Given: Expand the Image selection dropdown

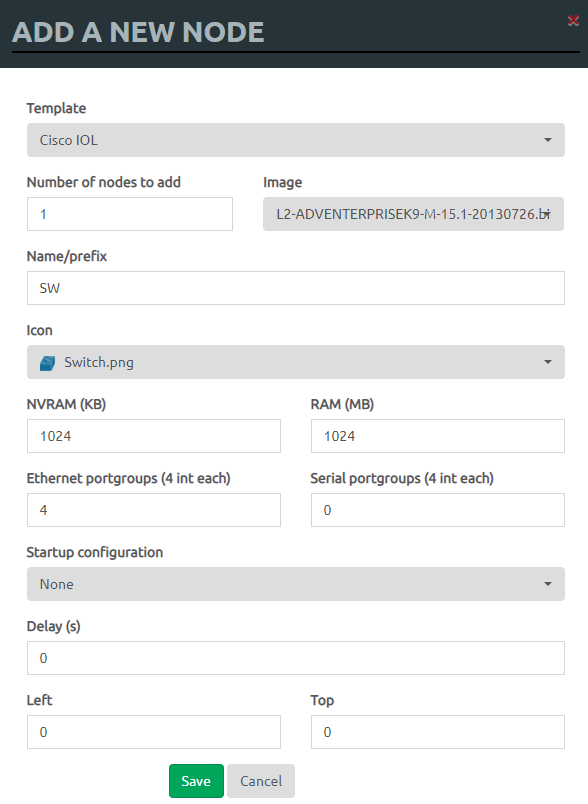Looking at the screenshot, I should pos(413,214).
